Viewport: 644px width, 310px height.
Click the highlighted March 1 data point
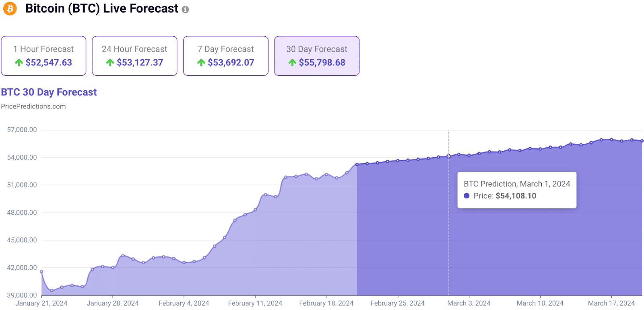(x=449, y=156)
